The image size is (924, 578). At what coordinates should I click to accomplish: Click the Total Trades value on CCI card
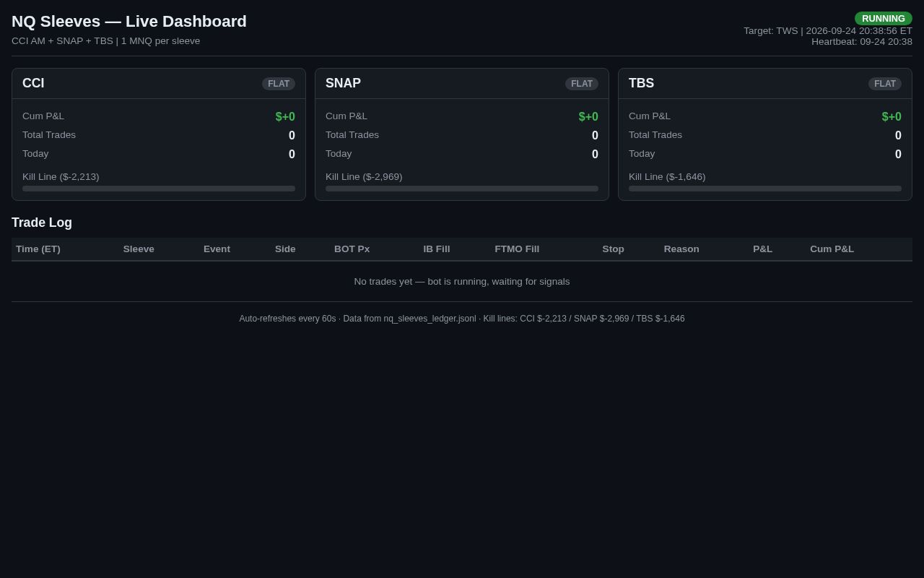[x=292, y=136]
